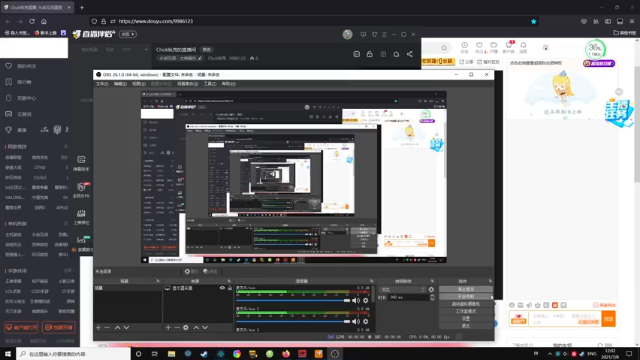Open the scene transition type dropdown
Screen dimensions: 640x360
[x=403, y=289]
